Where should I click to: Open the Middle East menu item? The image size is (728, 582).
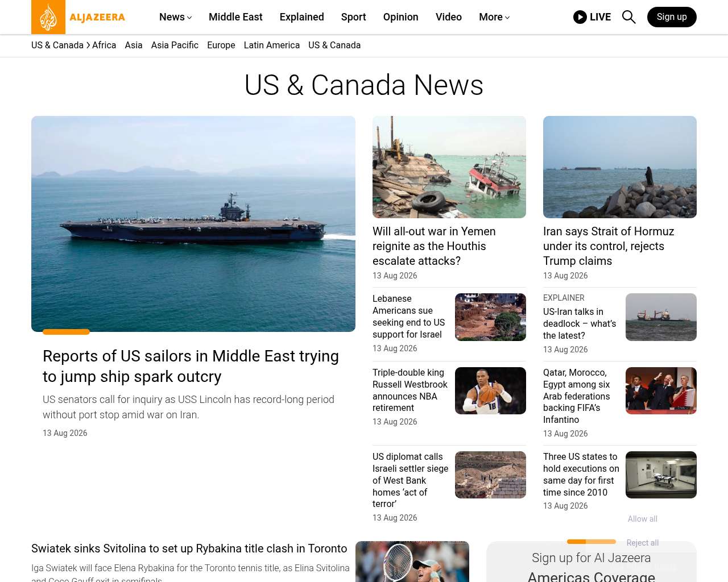pyautogui.click(x=235, y=17)
